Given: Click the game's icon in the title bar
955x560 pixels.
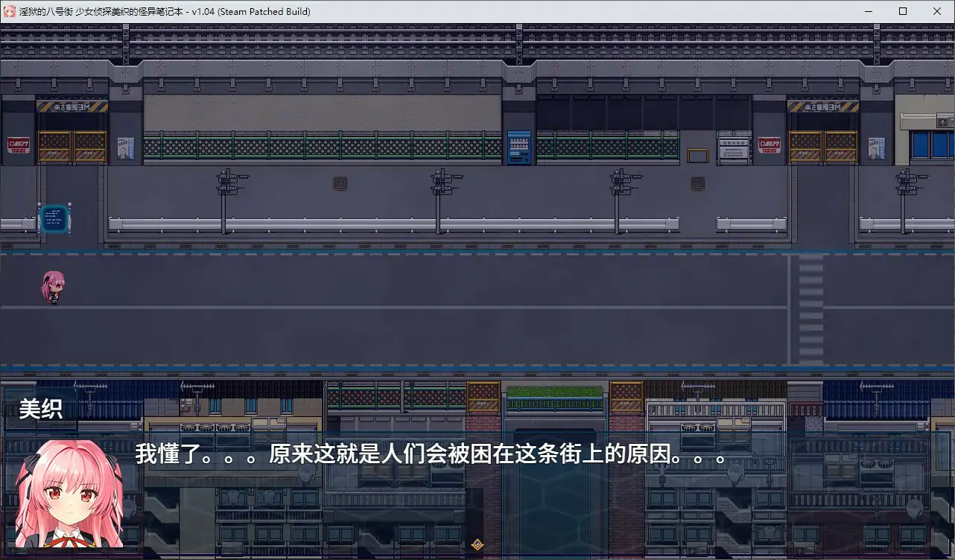Looking at the screenshot, I should tap(10, 11).
